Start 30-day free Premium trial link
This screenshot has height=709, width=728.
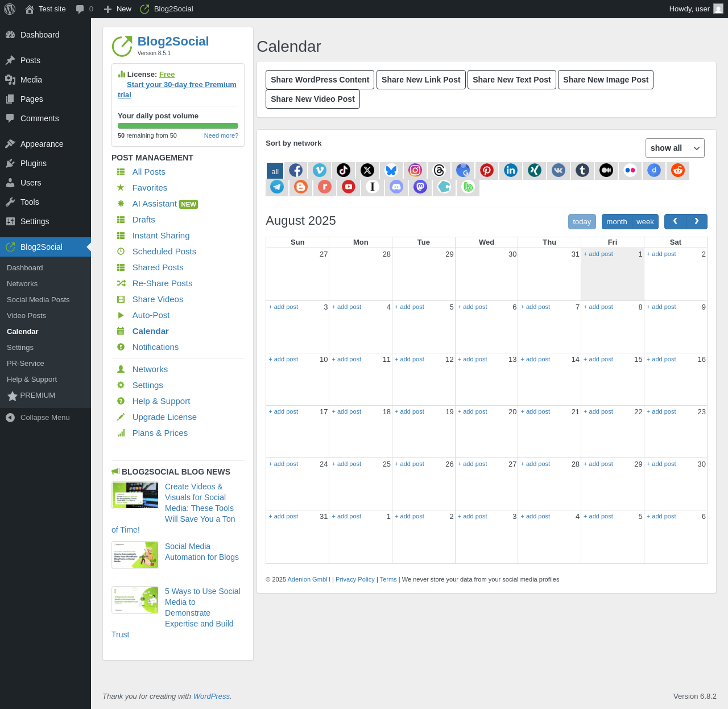pos(177,89)
